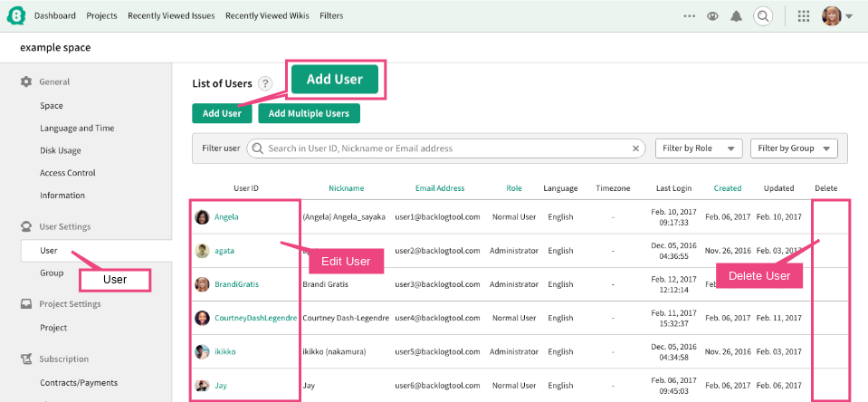Open Information settings page
Viewport: 868px width, 402px height.
pos(62,196)
